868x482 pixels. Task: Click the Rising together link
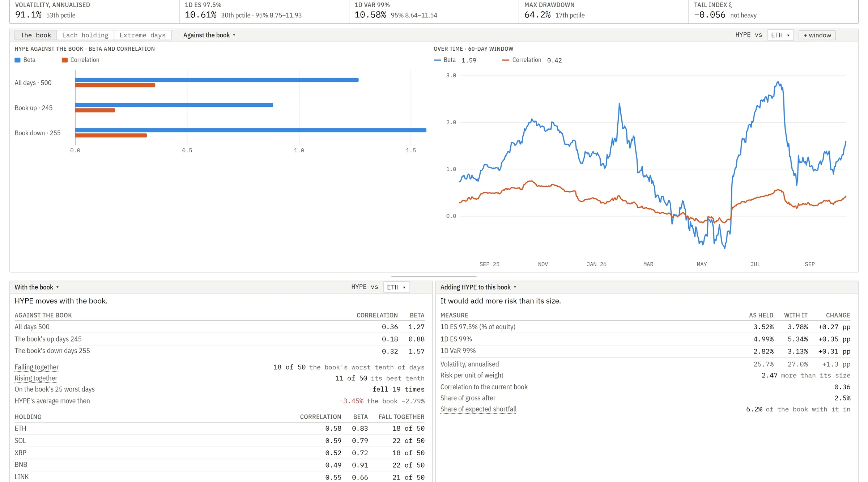pos(36,378)
